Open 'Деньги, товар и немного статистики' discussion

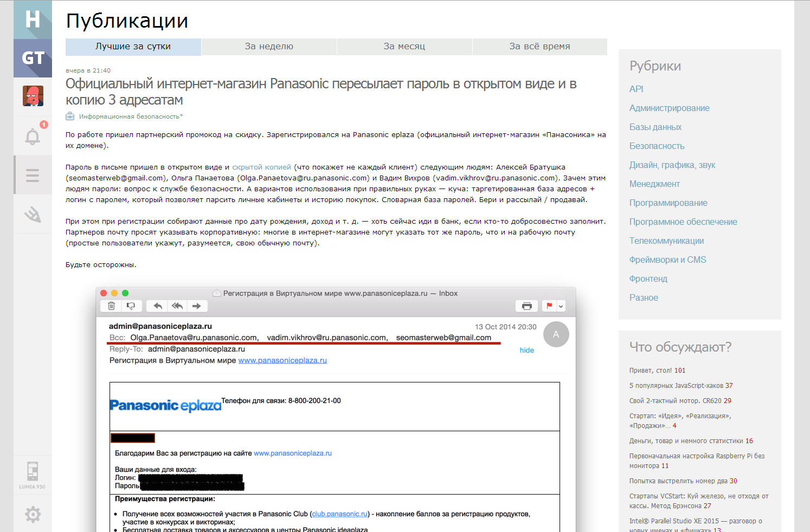686,441
